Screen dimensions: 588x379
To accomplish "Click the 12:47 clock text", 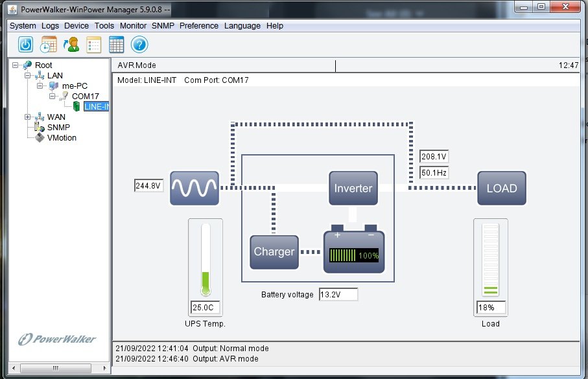I will (x=569, y=65).
